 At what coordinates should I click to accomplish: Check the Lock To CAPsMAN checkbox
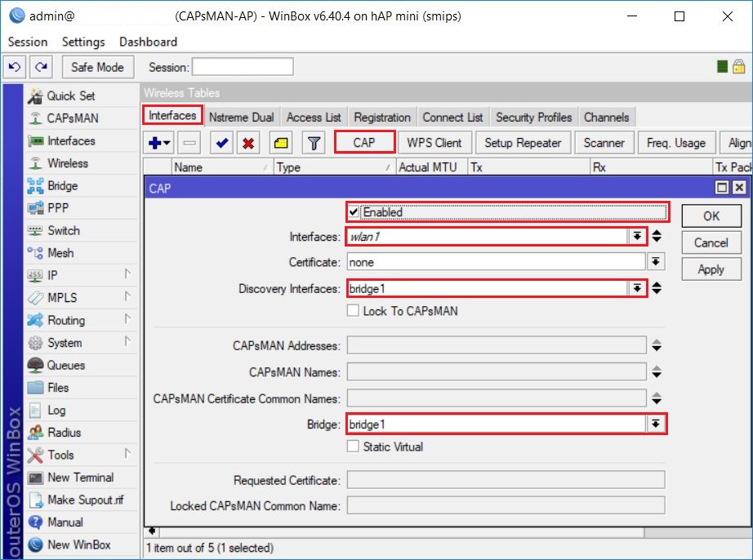click(x=353, y=310)
